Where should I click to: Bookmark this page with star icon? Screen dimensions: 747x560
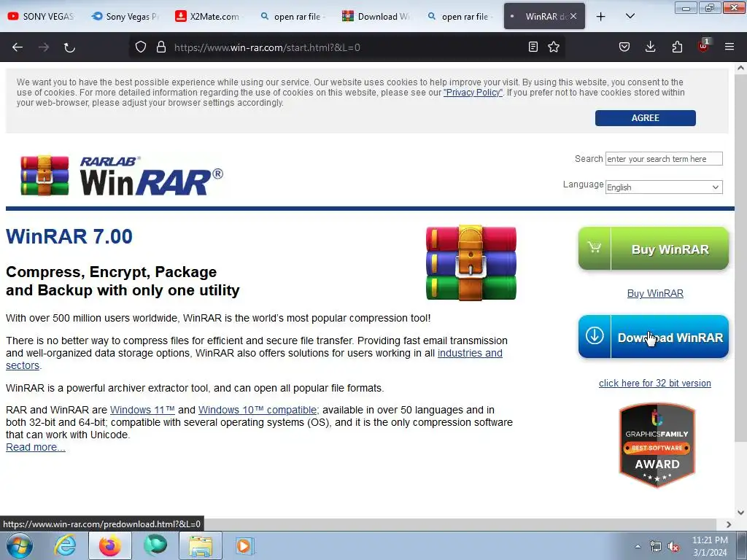click(x=554, y=47)
